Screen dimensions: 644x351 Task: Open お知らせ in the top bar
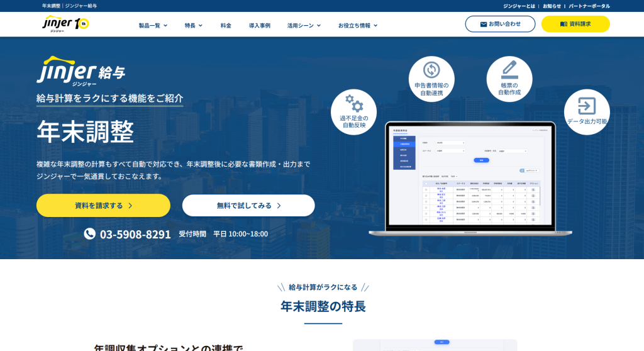552,6
